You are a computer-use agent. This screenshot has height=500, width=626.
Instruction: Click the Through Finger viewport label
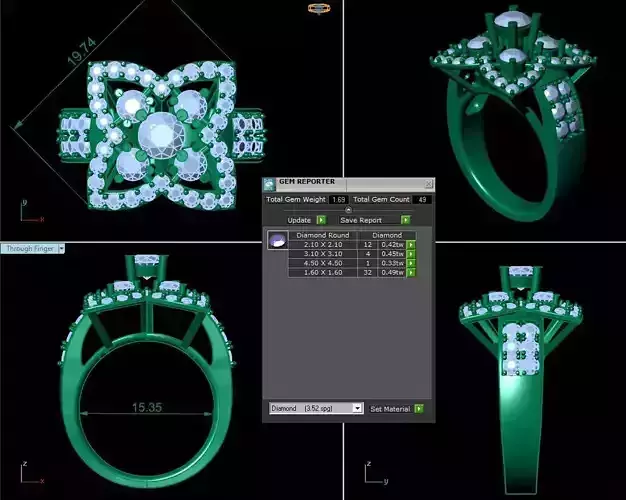pos(30,248)
